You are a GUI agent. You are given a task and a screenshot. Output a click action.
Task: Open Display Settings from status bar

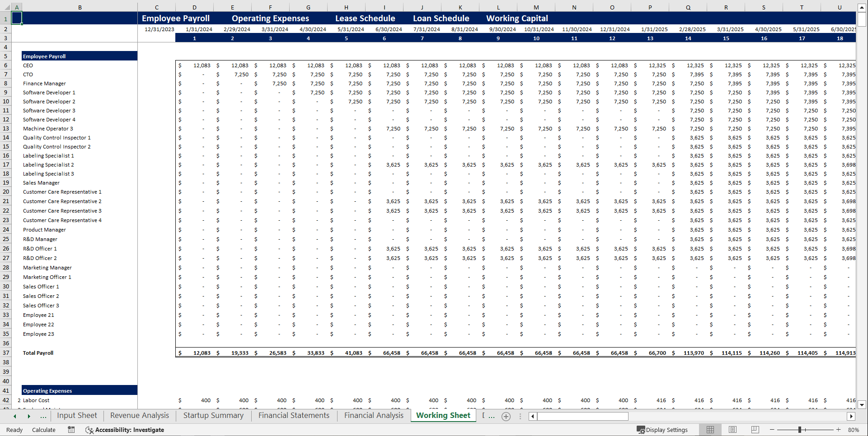click(x=662, y=430)
